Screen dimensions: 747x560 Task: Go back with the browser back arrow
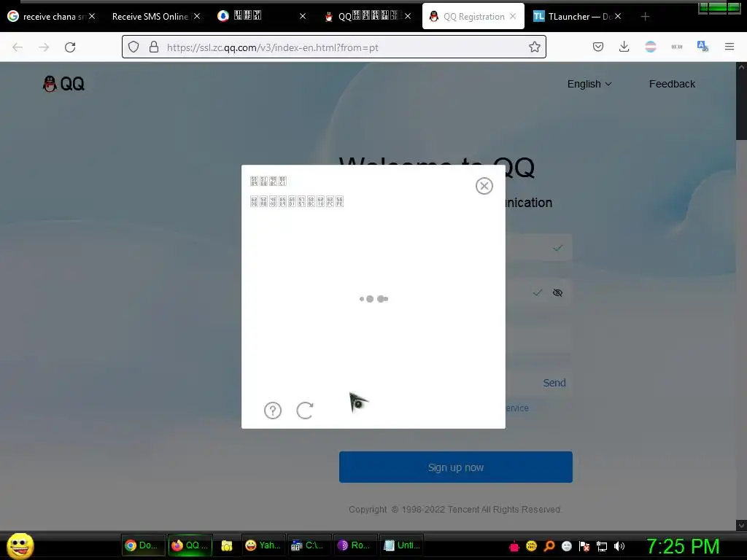18,47
